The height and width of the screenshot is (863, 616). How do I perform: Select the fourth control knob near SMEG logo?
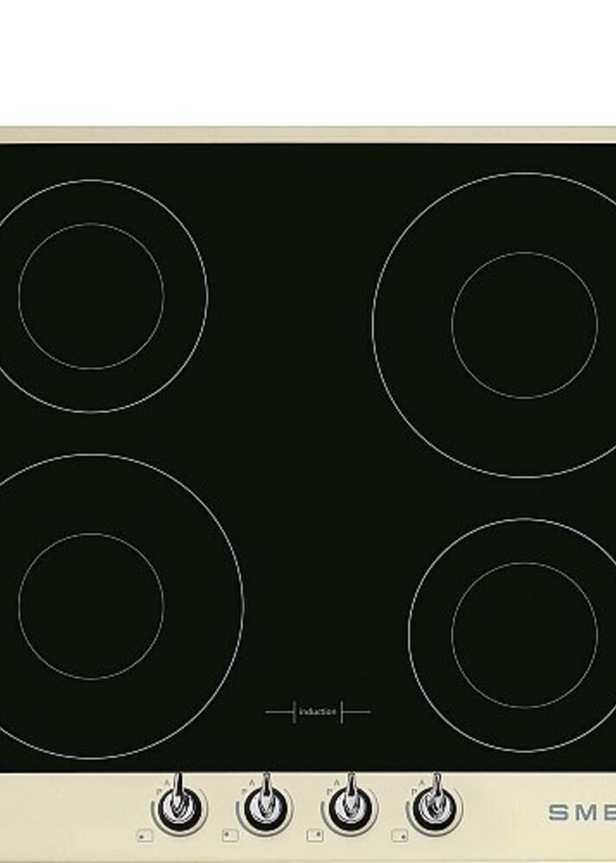(434, 807)
